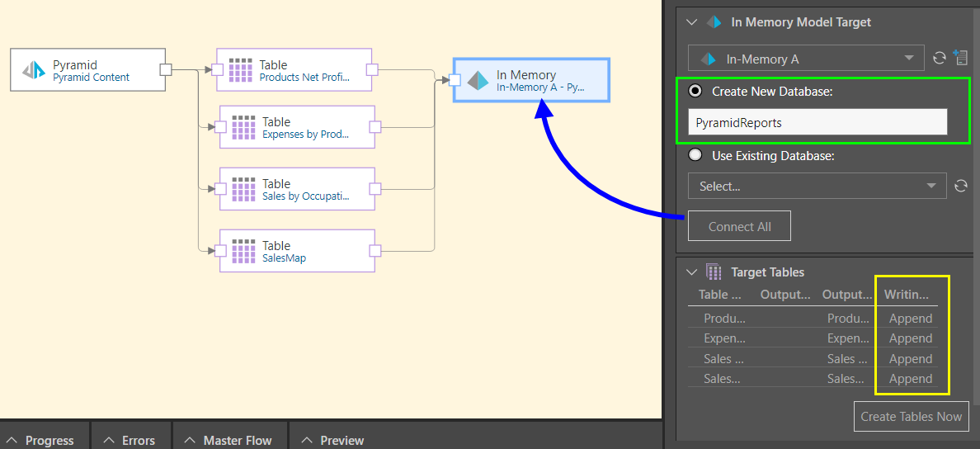Click Append in the Sales... last row

point(911,379)
